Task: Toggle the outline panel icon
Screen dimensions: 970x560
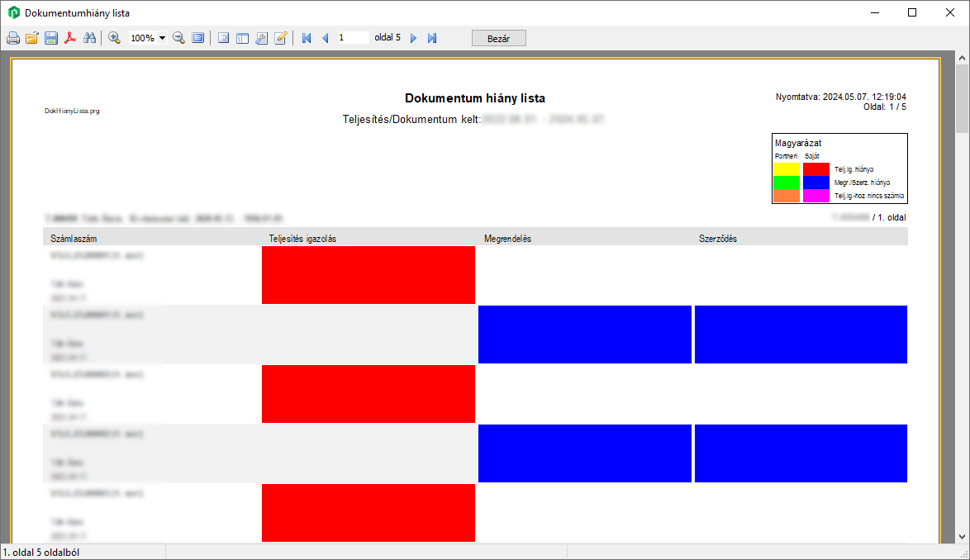Action: [223, 38]
